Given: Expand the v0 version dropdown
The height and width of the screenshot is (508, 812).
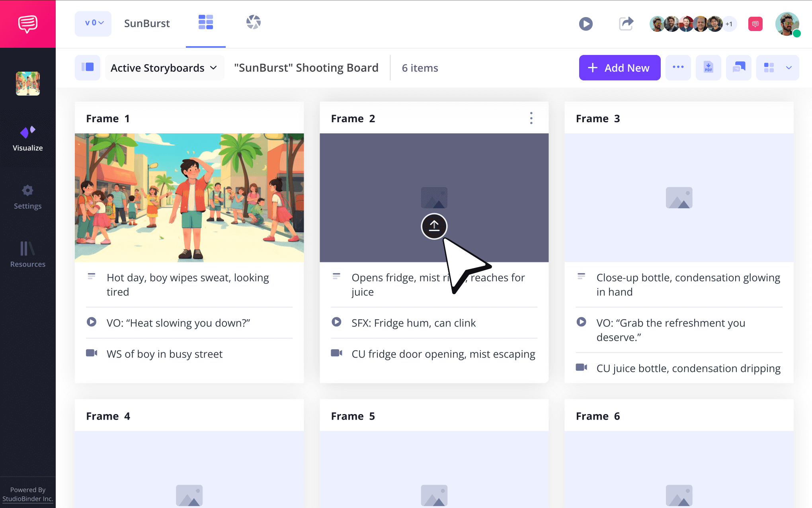Looking at the screenshot, I should click(94, 23).
